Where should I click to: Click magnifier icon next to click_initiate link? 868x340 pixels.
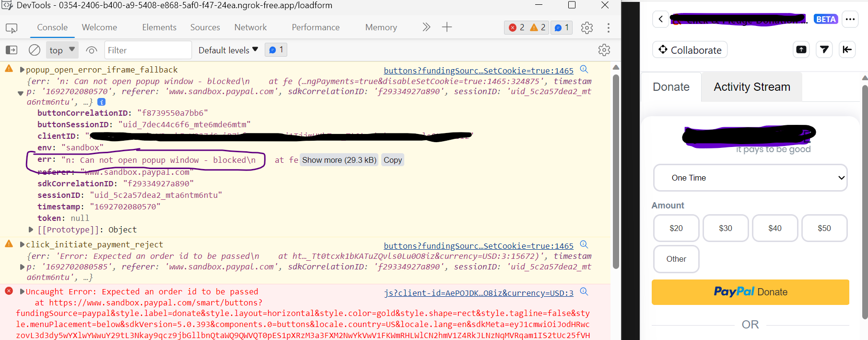[x=584, y=244]
